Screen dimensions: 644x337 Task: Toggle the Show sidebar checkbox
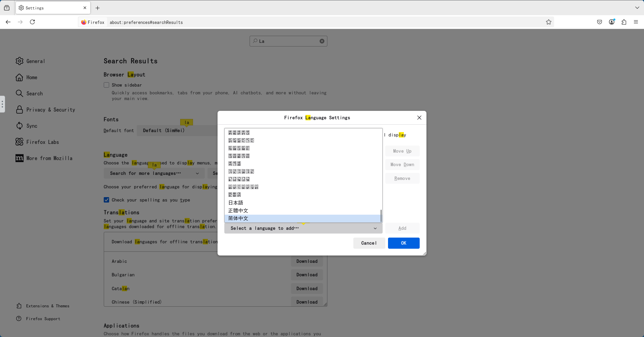click(x=106, y=85)
